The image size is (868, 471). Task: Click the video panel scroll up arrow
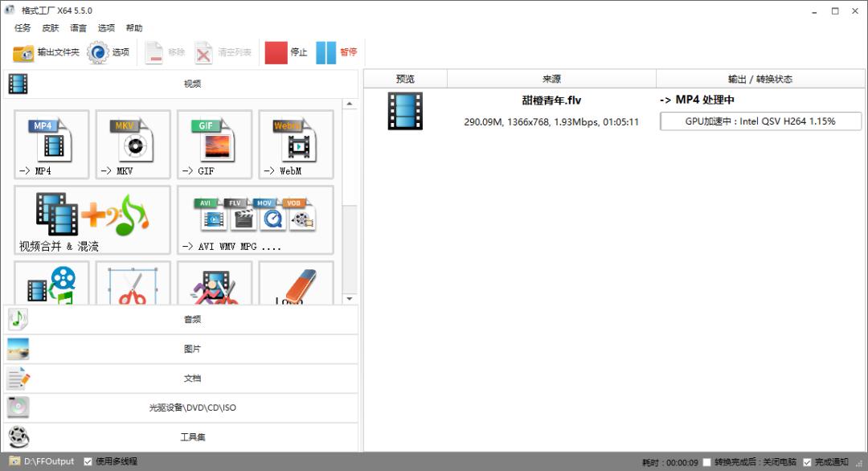[350, 104]
